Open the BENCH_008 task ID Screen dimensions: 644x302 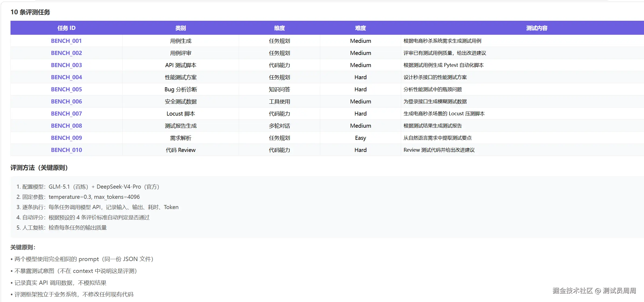66,126
